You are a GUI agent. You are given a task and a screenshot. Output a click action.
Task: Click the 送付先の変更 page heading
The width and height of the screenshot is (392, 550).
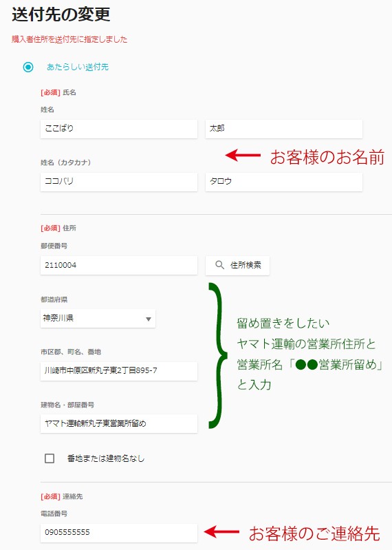[61, 14]
